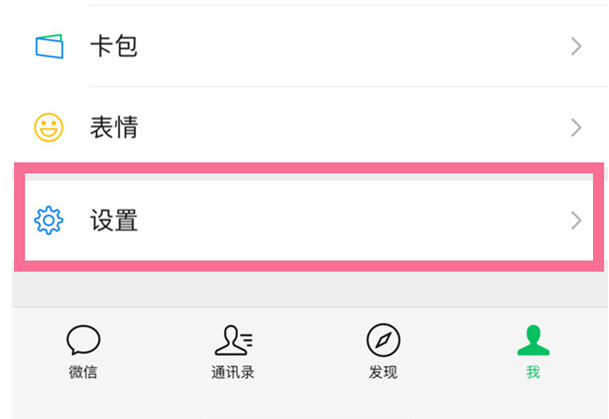Image resolution: width=609 pixels, height=419 pixels.
Task: Switch to the 通讯录 tab label
Action: pos(233,373)
